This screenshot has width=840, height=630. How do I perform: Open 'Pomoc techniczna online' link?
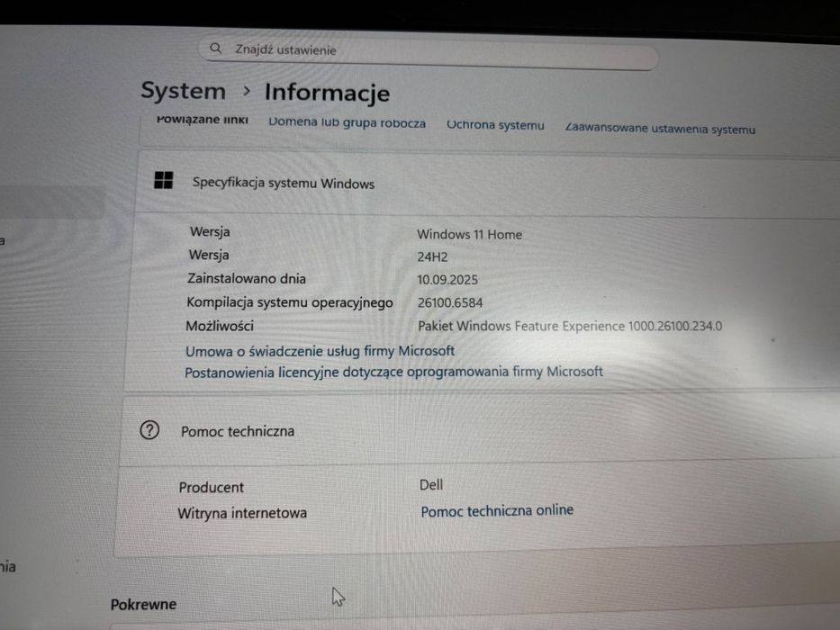[497, 510]
